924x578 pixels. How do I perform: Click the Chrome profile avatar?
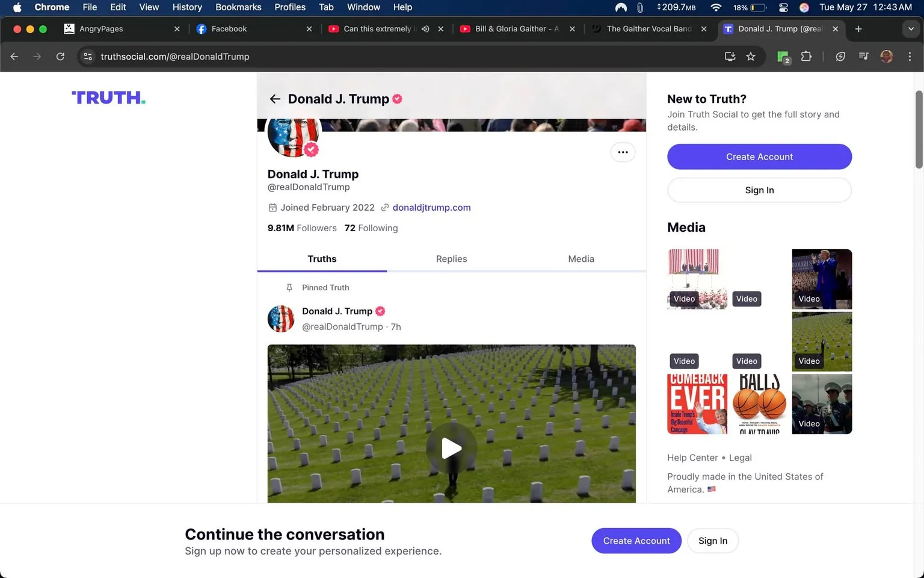coord(886,57)
